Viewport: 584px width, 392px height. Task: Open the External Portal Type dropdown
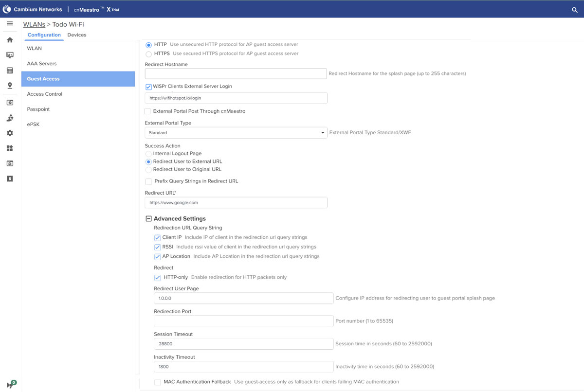(236, 133)
